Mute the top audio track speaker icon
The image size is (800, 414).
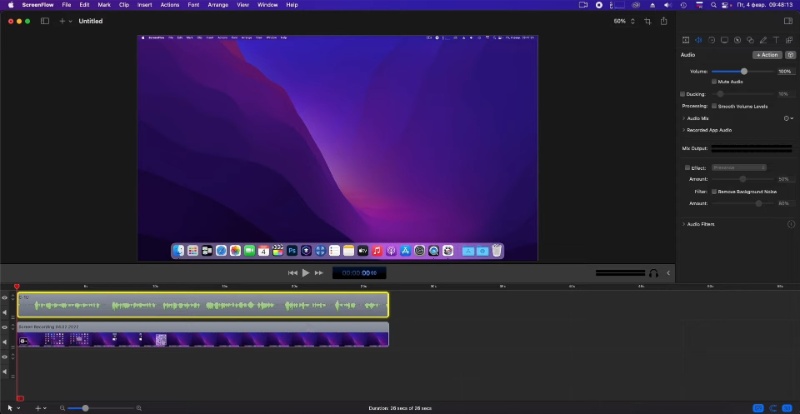[x=5, y=312]
